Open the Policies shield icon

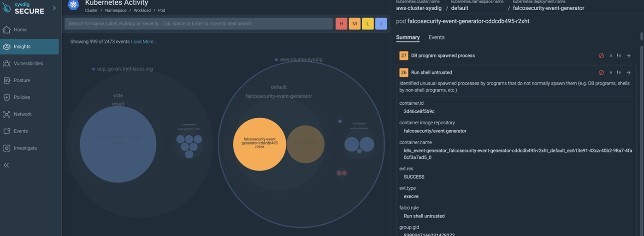pyautogui.click(x=6, y=97)
